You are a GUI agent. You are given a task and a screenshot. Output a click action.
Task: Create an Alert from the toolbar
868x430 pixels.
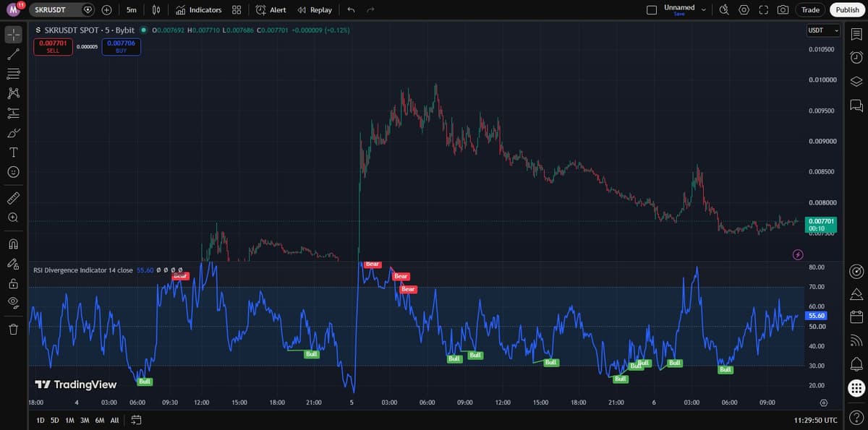[x=271, y=10]
